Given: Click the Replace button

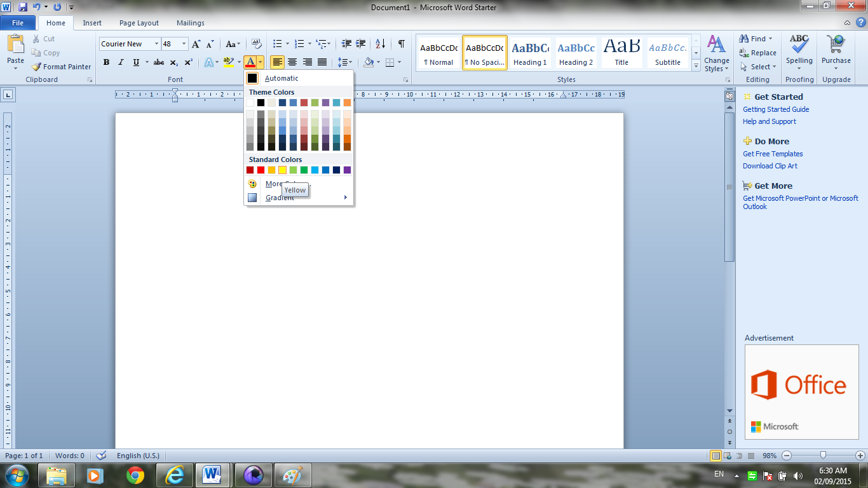Looking at the screenshot, I should (x=758, y=53).
